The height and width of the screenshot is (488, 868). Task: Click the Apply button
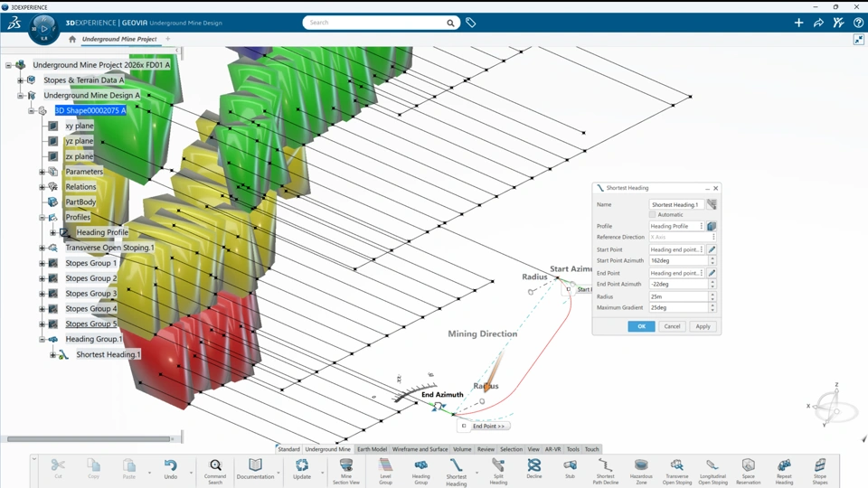(x=703, y=326)
